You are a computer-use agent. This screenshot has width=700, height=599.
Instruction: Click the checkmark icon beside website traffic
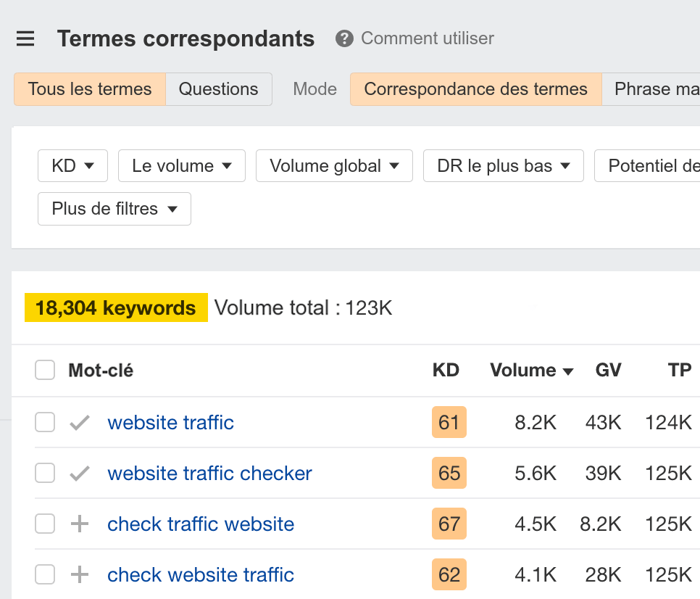80,422
